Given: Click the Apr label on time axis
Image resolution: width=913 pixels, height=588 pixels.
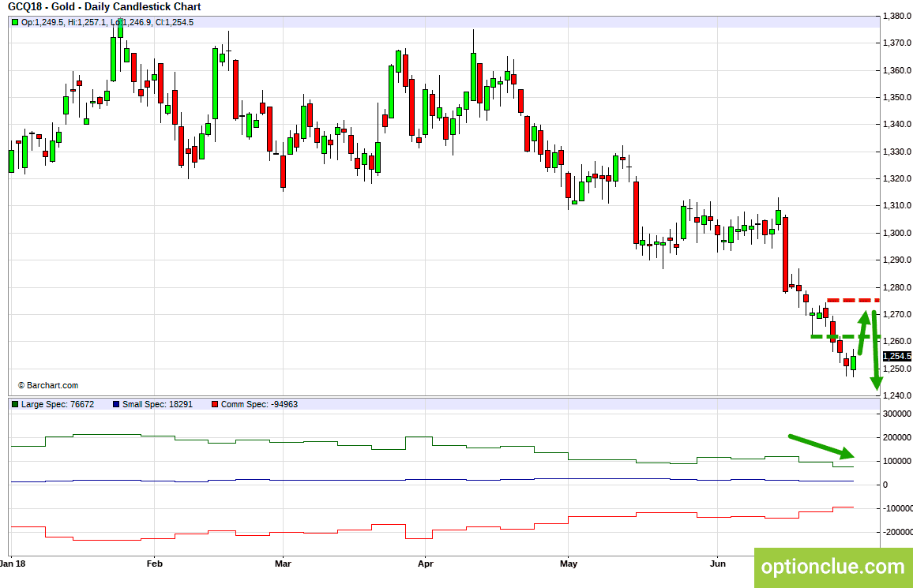Looking at the screenshot, I should (426, 564).
